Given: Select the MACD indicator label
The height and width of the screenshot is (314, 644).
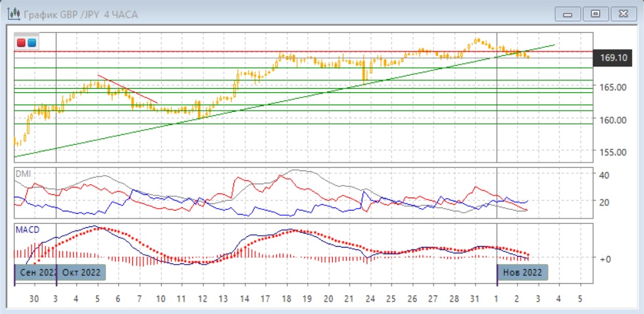Looking at the screenshot, I should click(x=28, y=230).
